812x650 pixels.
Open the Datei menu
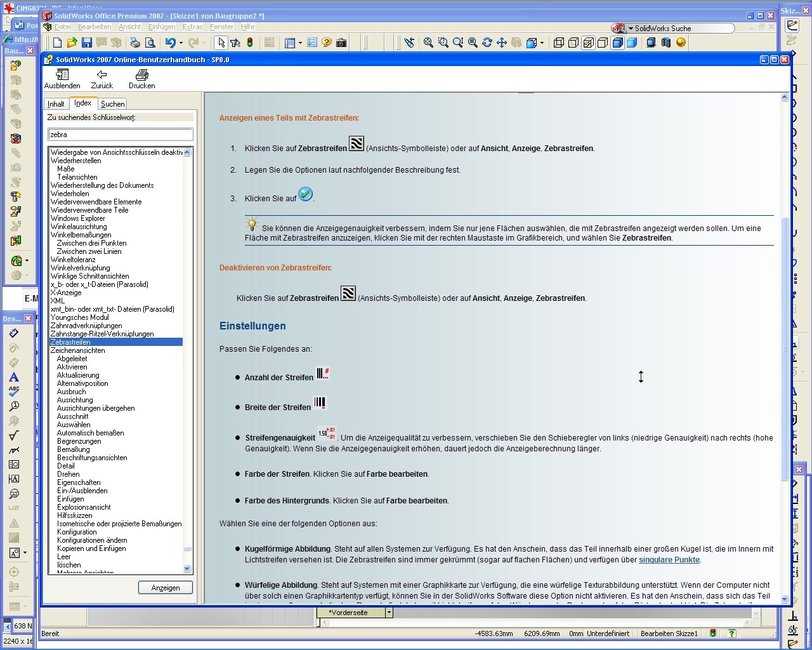[63, 27]
